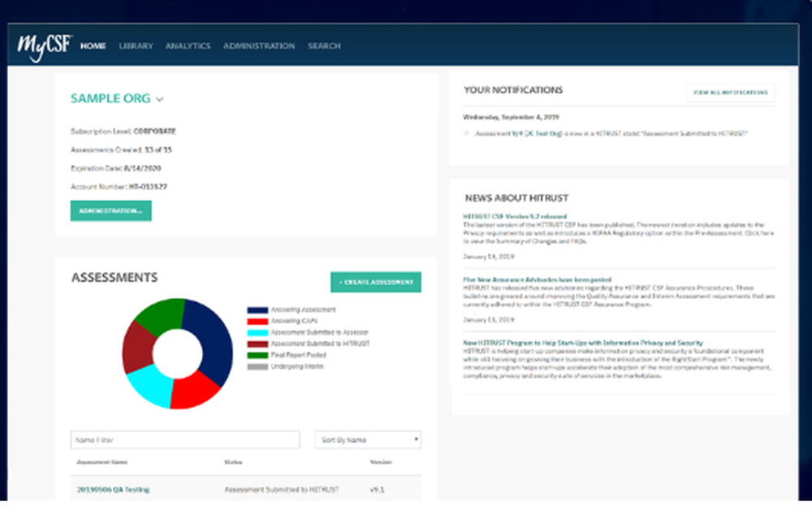Screen dimensions: 812x519
Task: Click the Assessments Created count text
Action: (121, 150)
